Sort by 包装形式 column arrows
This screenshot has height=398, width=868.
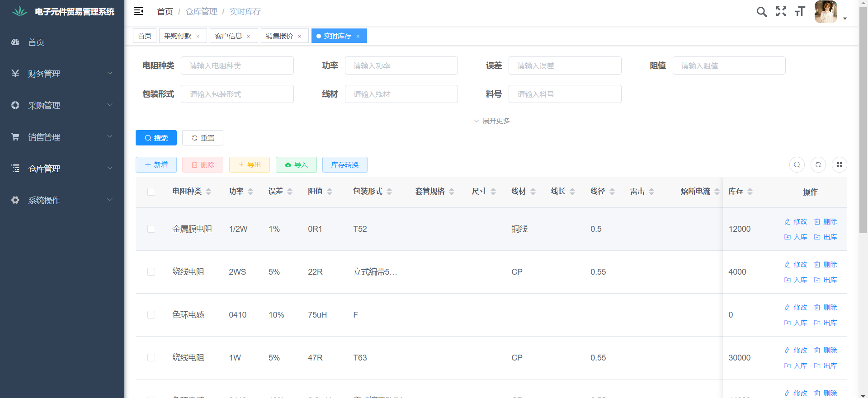389,192
